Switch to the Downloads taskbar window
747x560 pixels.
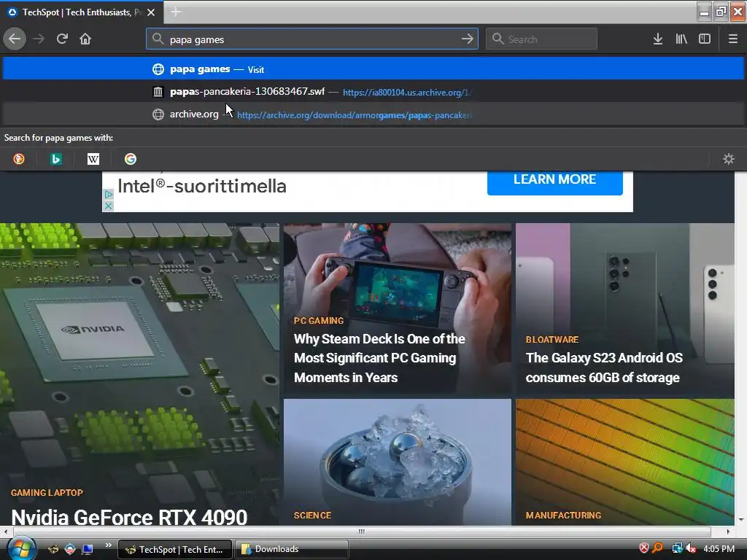click(292, 550)
